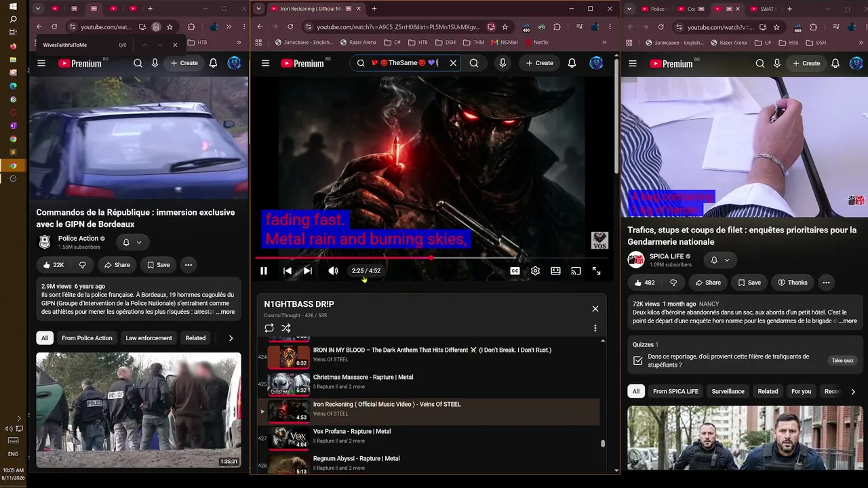
Task: Click the middle window's YouTube search field
Action: coord(404,63)
